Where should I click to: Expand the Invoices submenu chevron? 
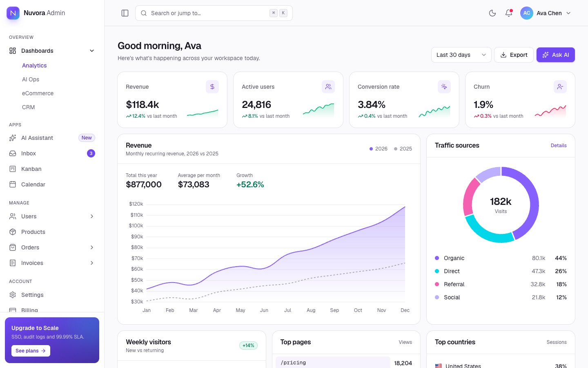(x=92, y=263)
